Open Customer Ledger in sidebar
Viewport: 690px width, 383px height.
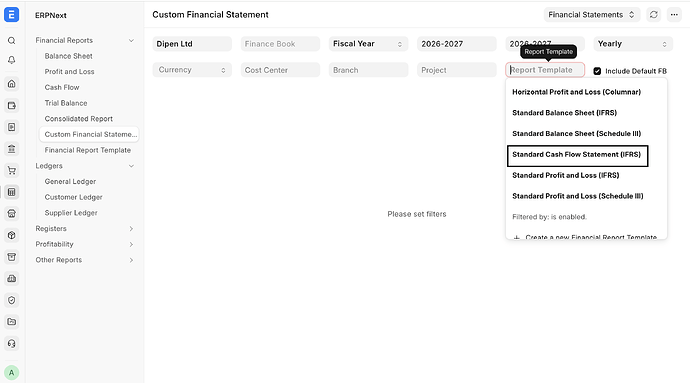coord(73,197)
